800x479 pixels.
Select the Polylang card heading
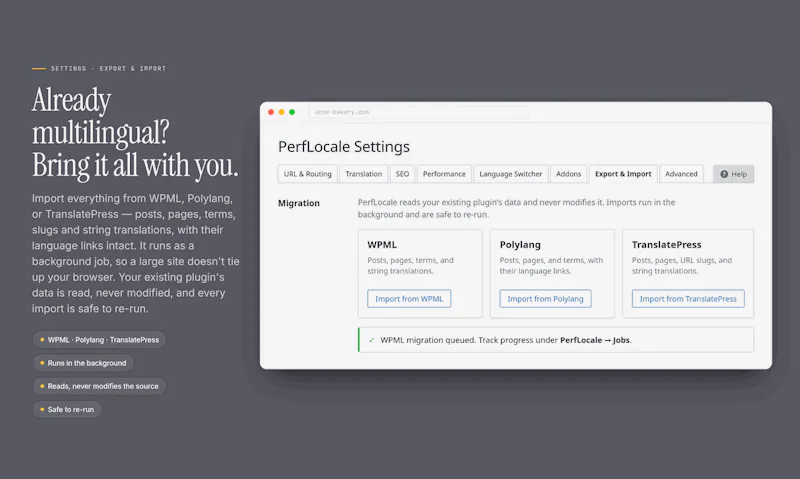click(520, 244)
